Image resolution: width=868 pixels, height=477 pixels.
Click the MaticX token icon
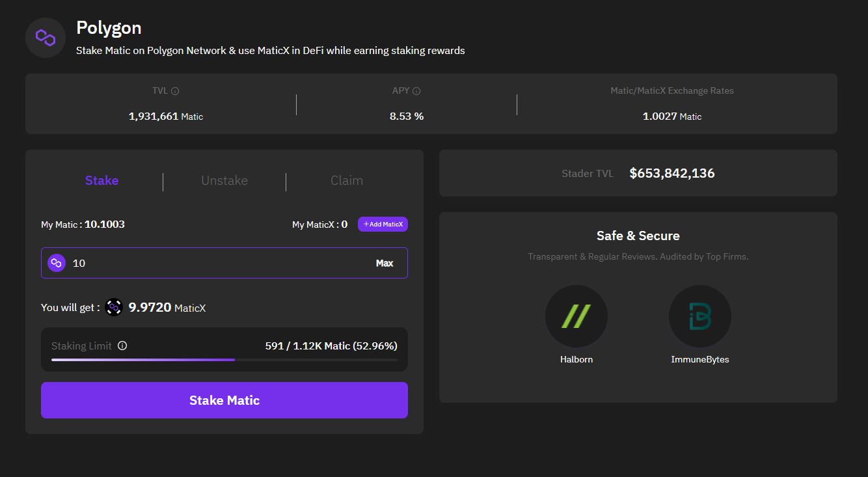click(114, 307)
